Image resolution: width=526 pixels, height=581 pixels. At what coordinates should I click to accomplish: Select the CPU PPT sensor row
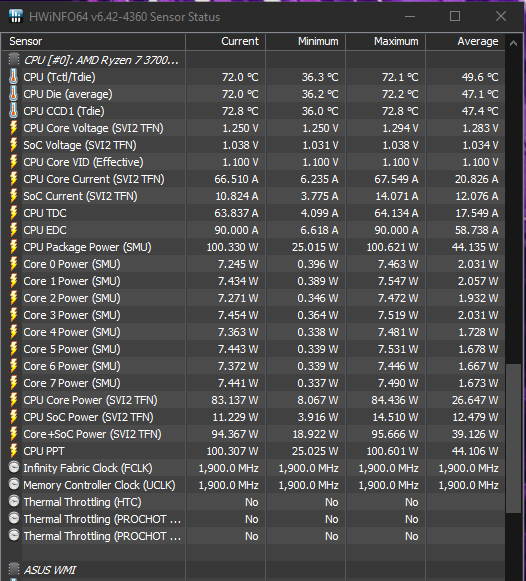(253, 451)
